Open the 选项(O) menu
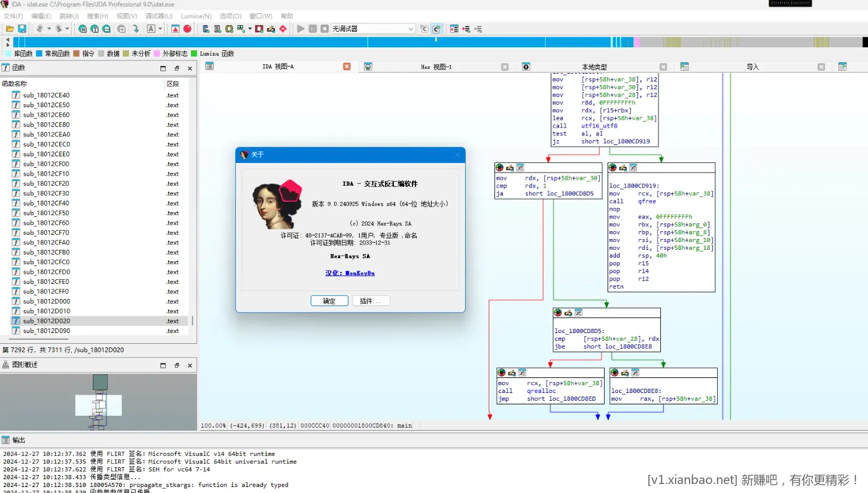868x493 pixels. pos(230,16)
